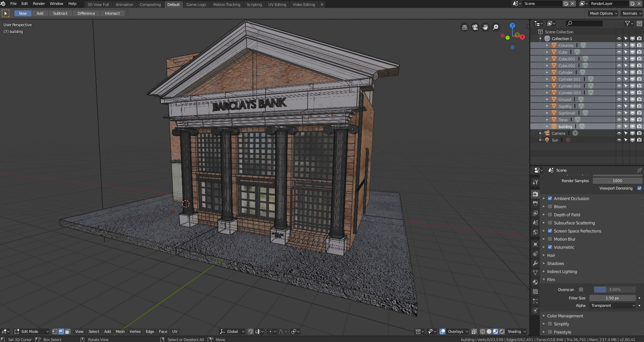Image resolution: width=644 pixels, height=342 pixels.
Task: Open the Global transform orientation dropdown
Action: click(x=232, y=332)
